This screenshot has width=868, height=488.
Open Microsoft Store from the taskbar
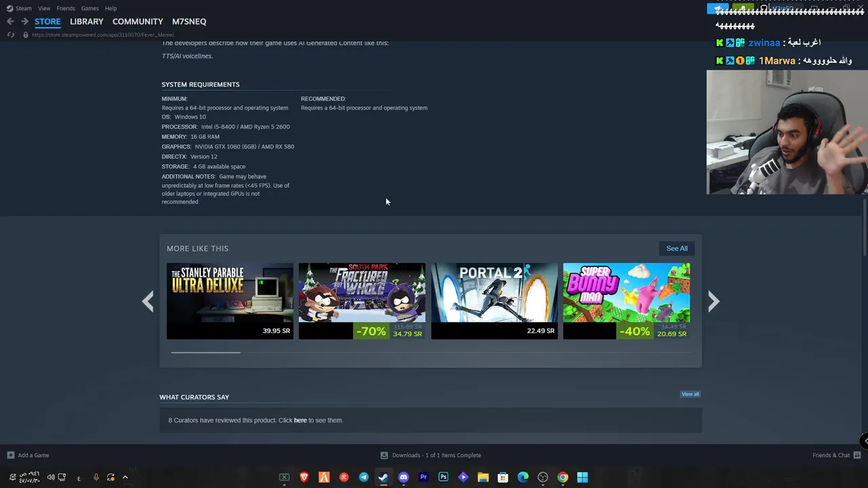(502, 477)
